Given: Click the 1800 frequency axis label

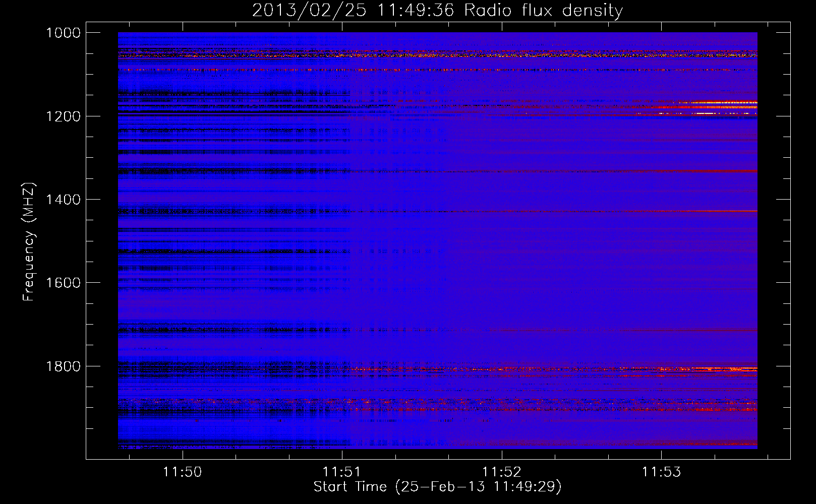Looking at the screenshot, I should [x=63, y=366].
